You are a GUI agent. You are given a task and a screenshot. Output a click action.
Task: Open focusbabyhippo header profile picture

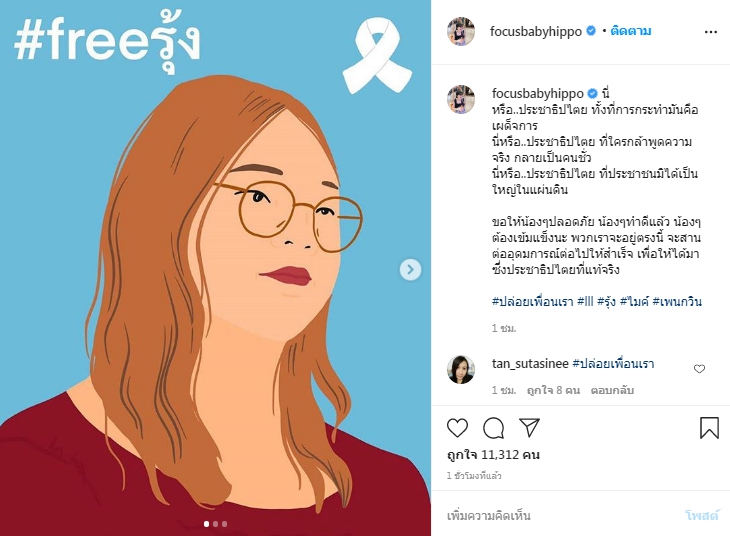tap(461, 31)
